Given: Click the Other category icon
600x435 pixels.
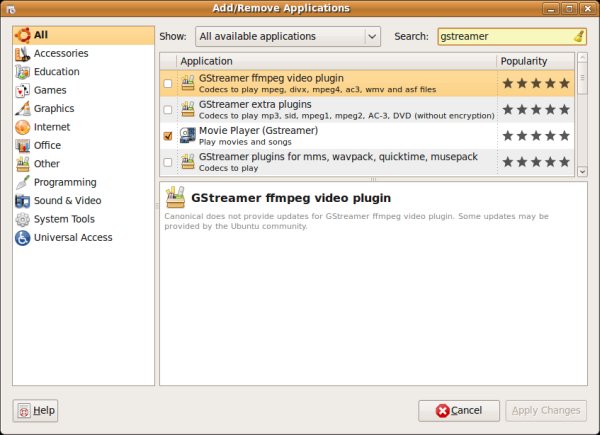Looking at the screenshot, I should tap(23, 164).
